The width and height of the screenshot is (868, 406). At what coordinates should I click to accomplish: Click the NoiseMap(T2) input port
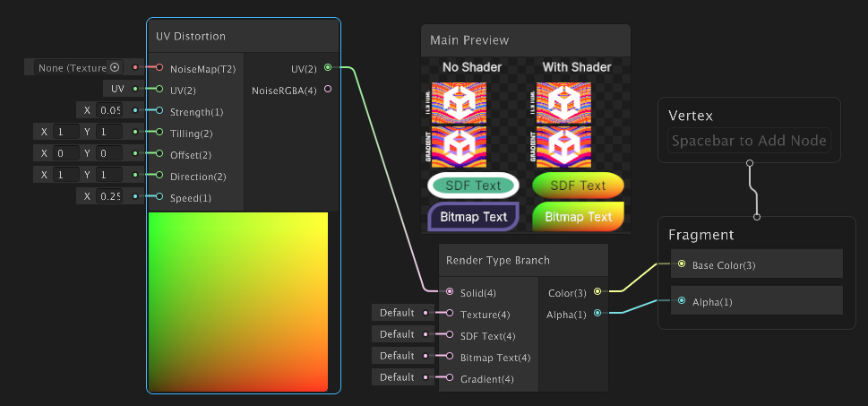click(159, 68)
